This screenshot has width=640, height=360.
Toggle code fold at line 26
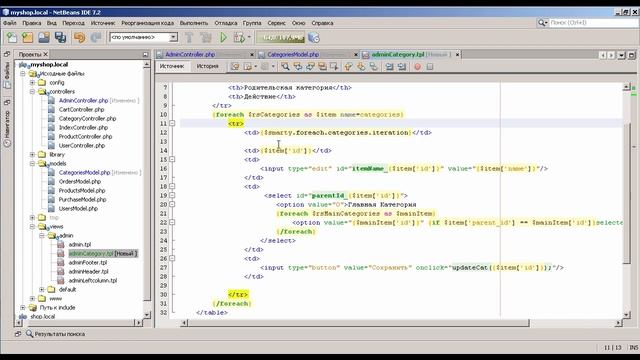click(x=172, y=258)
